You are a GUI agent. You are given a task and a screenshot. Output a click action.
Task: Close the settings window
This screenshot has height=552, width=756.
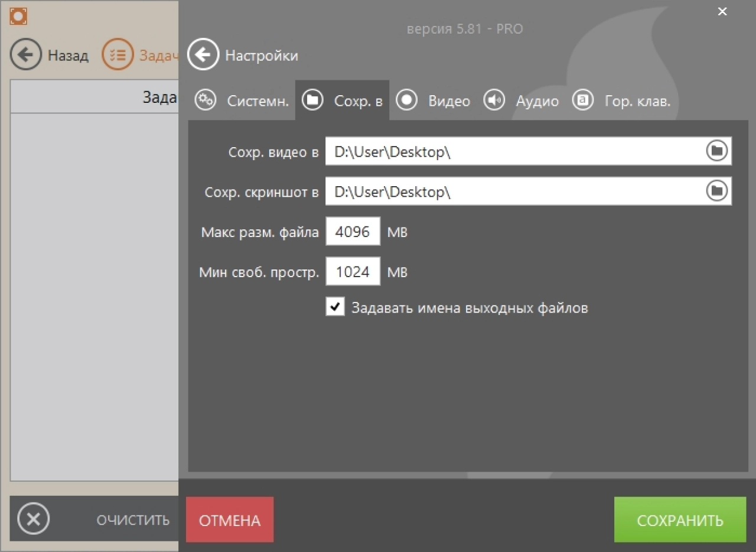[722, 12]
